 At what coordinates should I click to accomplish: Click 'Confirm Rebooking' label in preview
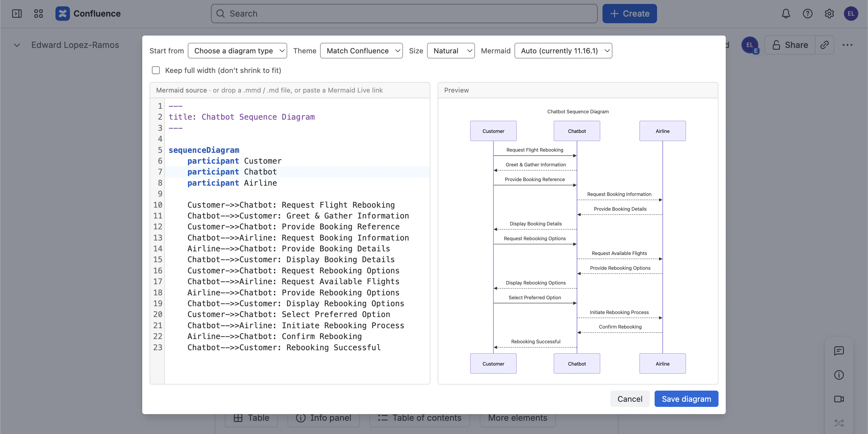pos(620,326)
